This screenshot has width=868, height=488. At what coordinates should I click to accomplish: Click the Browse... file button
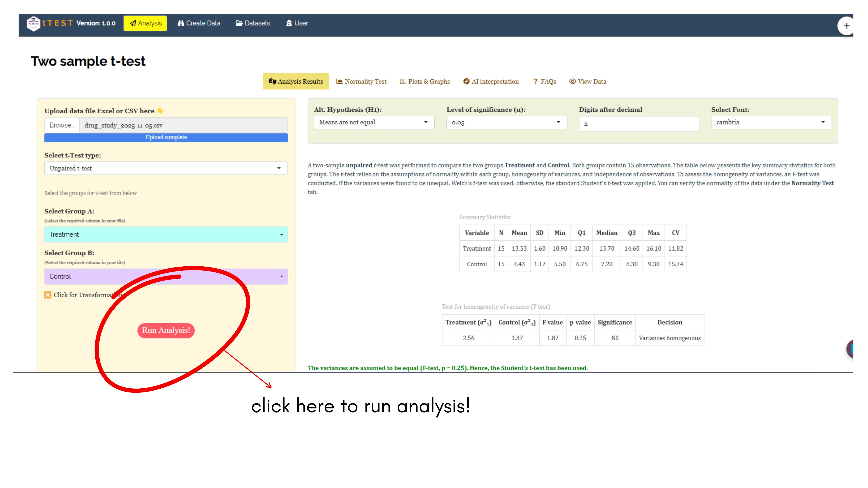(x=62, y=125)
